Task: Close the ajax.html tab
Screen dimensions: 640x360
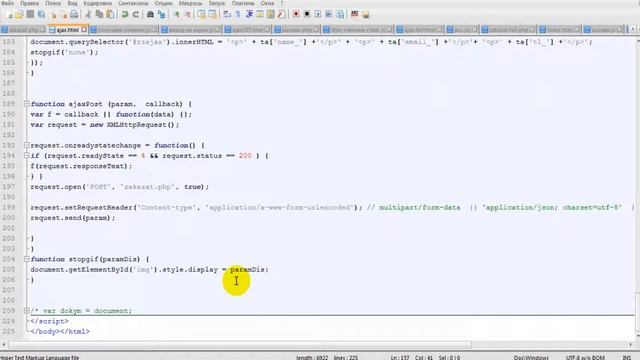Action: click(x=84, y=29)
